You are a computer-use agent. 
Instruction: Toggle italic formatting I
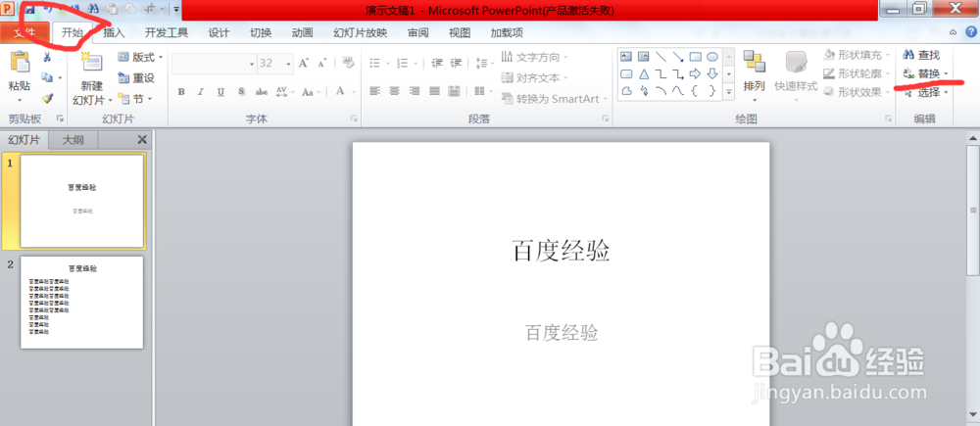(201, 92)
